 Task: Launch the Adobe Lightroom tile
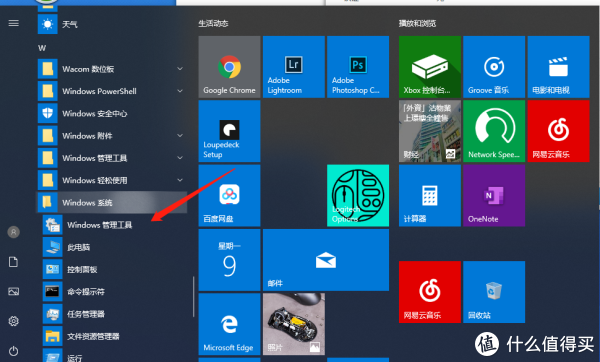click(x=293, y=67)
